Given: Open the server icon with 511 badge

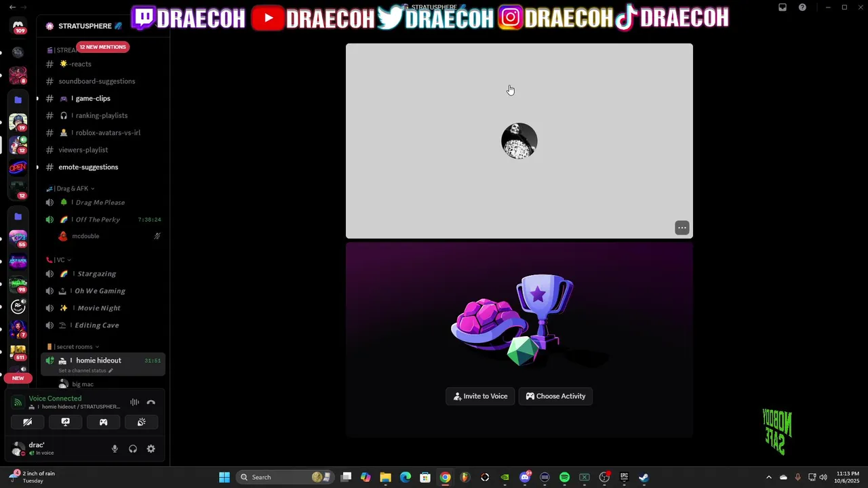Looking at the screenshot, I should [18, 351].
